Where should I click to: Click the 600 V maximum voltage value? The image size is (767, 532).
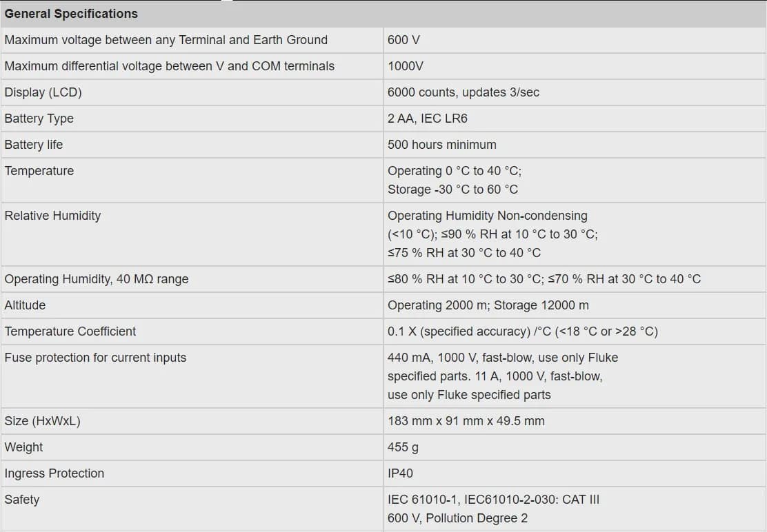coord(404,40)
